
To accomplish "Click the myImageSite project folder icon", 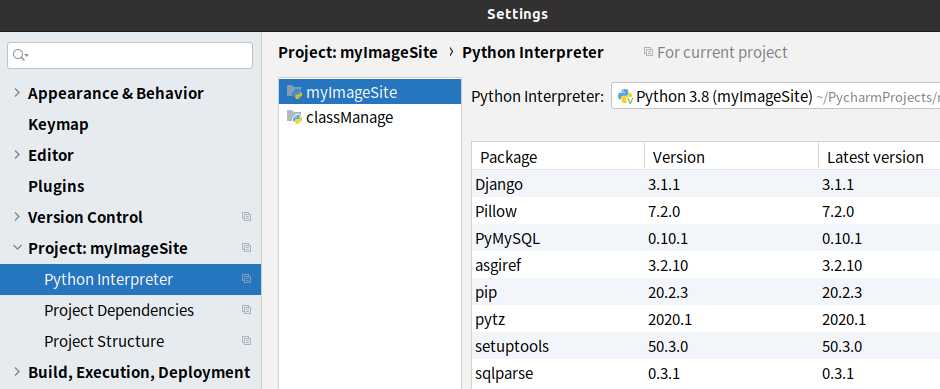I will (294, 92).
